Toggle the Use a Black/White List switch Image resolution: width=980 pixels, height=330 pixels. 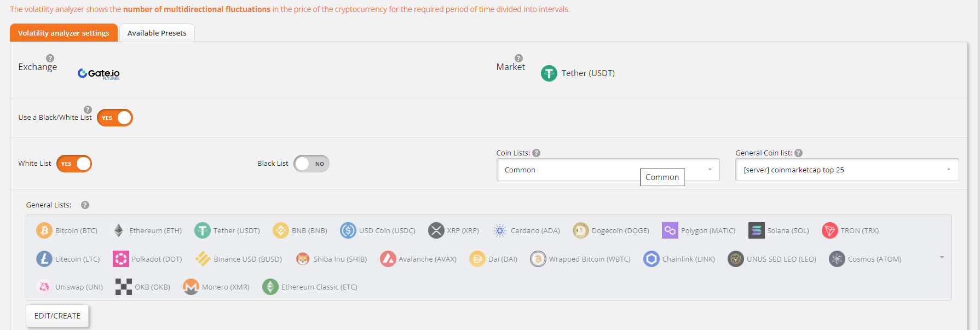[x=115, y=118]
